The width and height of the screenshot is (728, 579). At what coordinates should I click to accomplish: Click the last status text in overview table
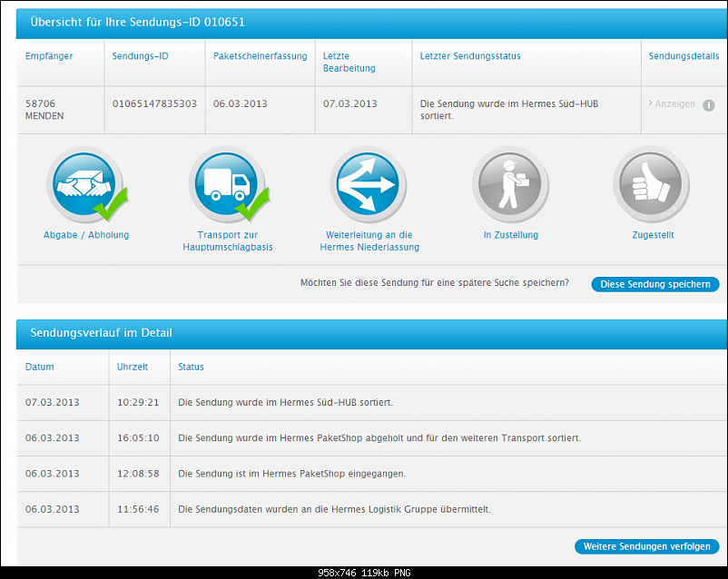509,110
